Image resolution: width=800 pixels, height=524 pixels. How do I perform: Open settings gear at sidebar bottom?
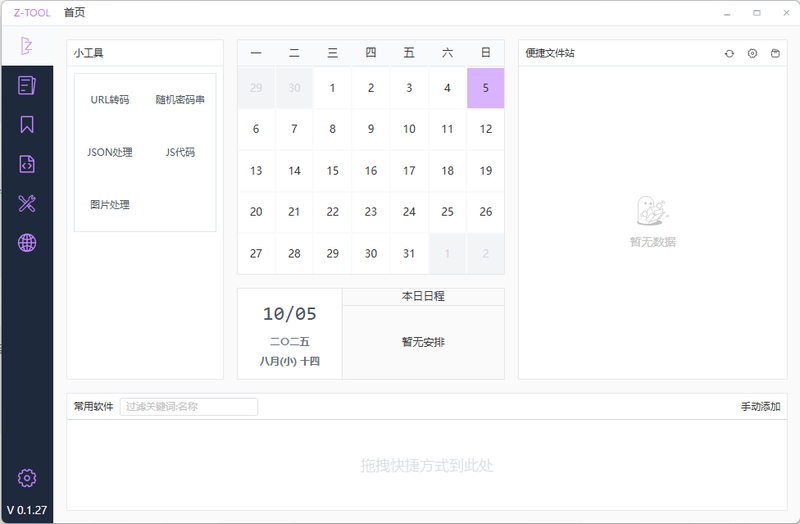(27, 478)
